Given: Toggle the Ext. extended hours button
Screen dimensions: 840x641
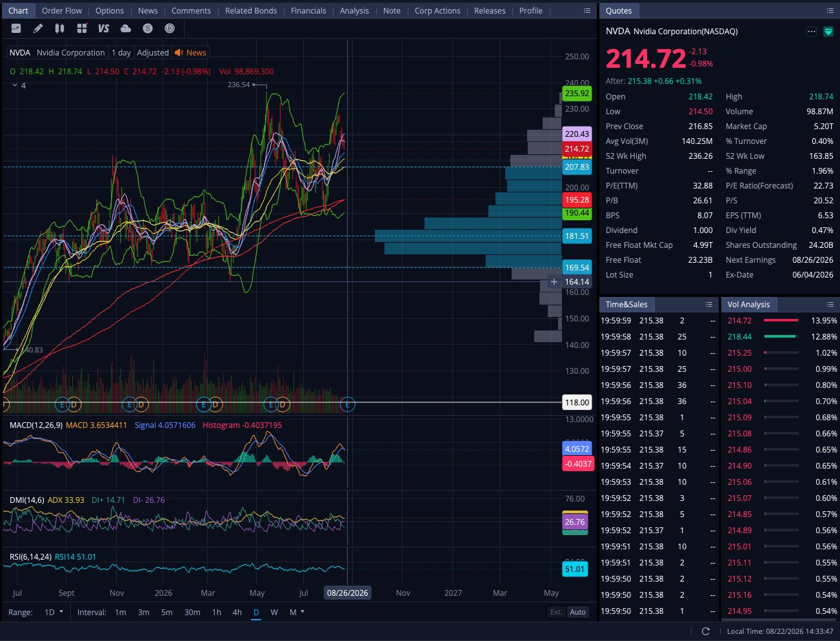Looking at the screenshot, I should pos(556,612).
